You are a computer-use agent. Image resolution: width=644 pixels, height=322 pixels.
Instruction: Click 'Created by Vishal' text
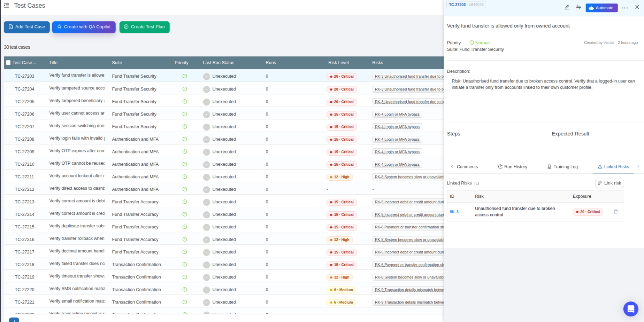599,42
